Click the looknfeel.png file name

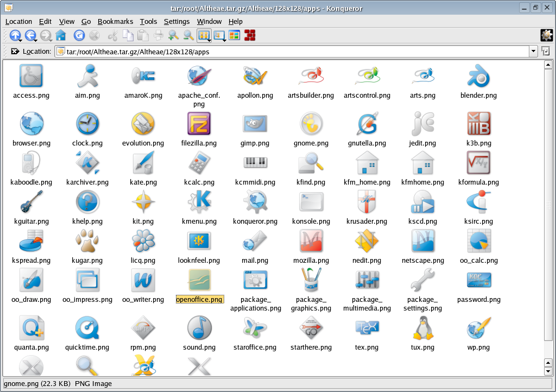(x=199, y=261)
